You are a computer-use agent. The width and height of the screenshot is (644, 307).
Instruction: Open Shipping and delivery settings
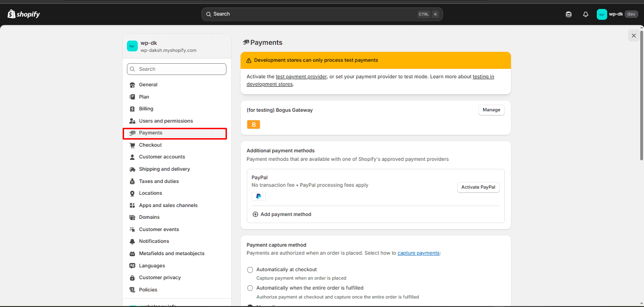click(164, 169)
